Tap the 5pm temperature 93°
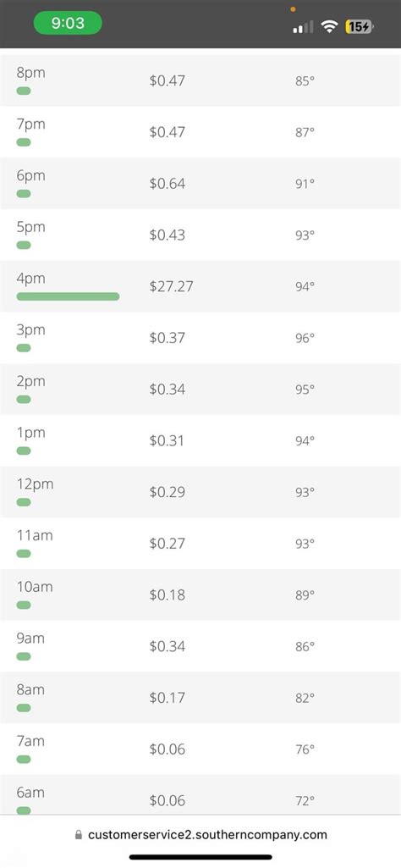 (305, 235)
